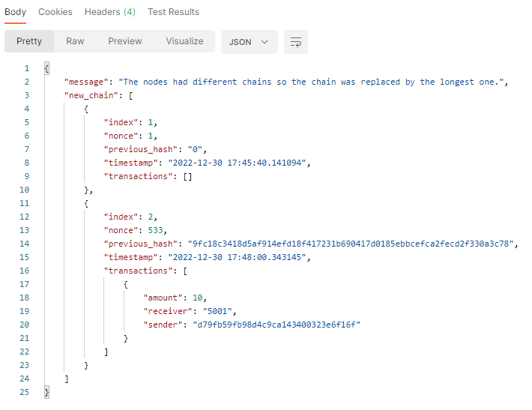Switch to Raw response view

click(75, 41)
